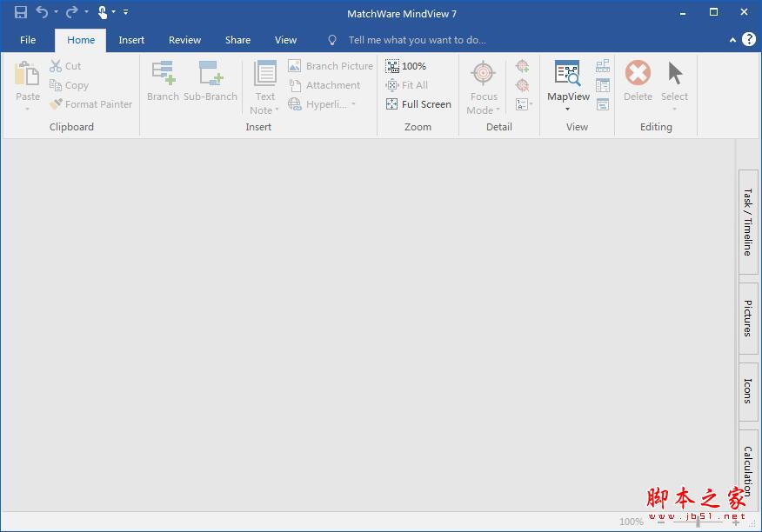The image size is (762, 532).
Task: Add a Branch Picture
Action: [x=331, y=66]
